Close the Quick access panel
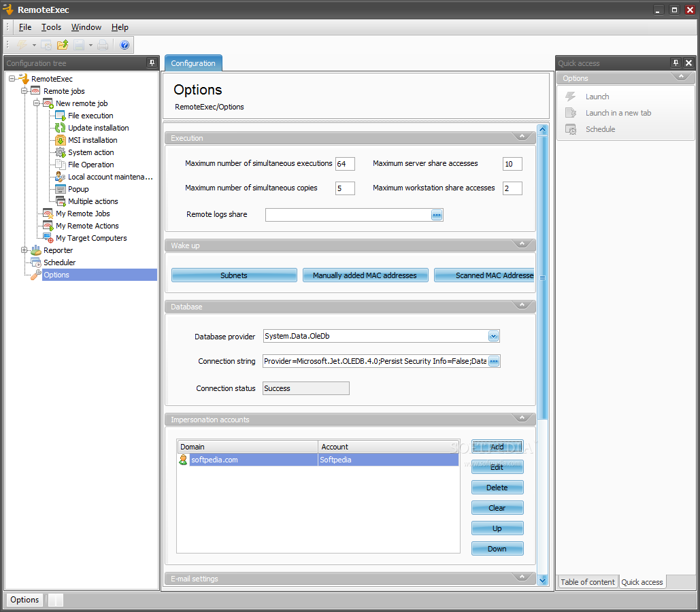The image size is (700, 612). (x=689, y=63)
